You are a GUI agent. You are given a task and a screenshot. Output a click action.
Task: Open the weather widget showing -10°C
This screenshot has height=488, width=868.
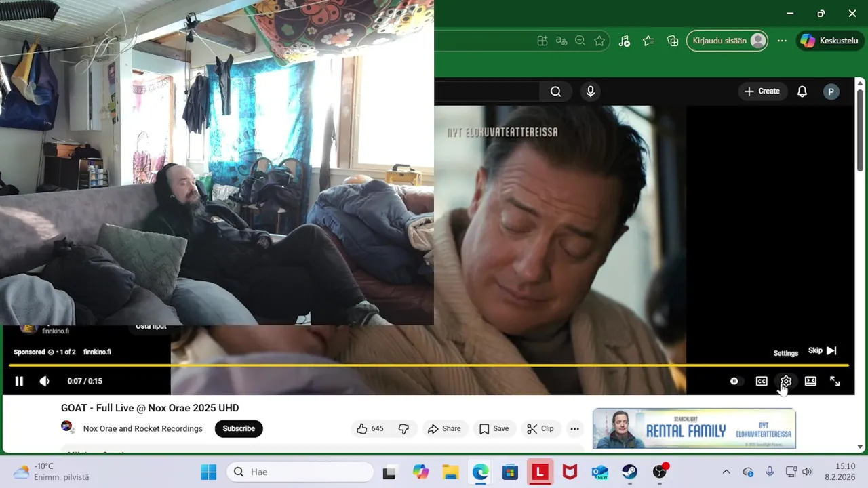51,472
